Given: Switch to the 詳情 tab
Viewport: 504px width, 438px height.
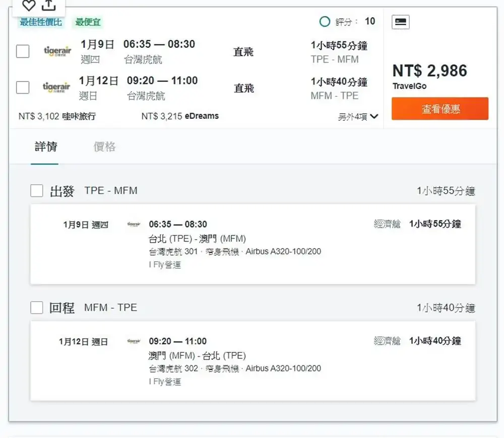Looking at the screenshot, I should click(46, 147).
